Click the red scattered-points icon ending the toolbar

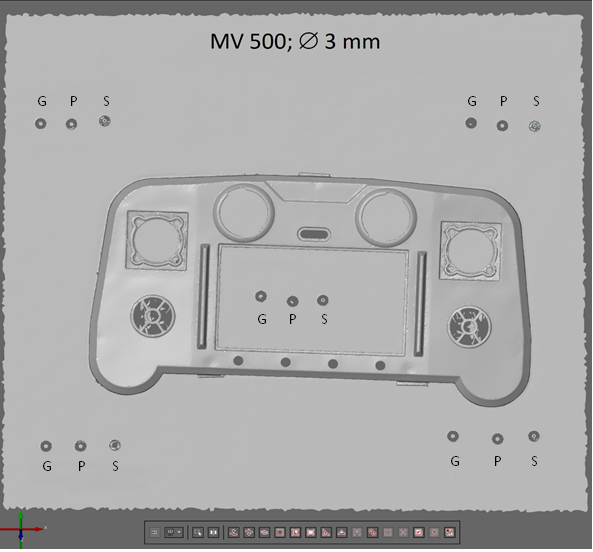(x=449, y=532)
